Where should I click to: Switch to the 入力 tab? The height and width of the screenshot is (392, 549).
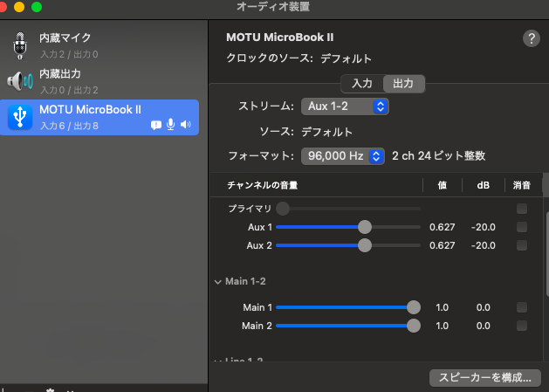pyautogui.click(x=362, y=83)
